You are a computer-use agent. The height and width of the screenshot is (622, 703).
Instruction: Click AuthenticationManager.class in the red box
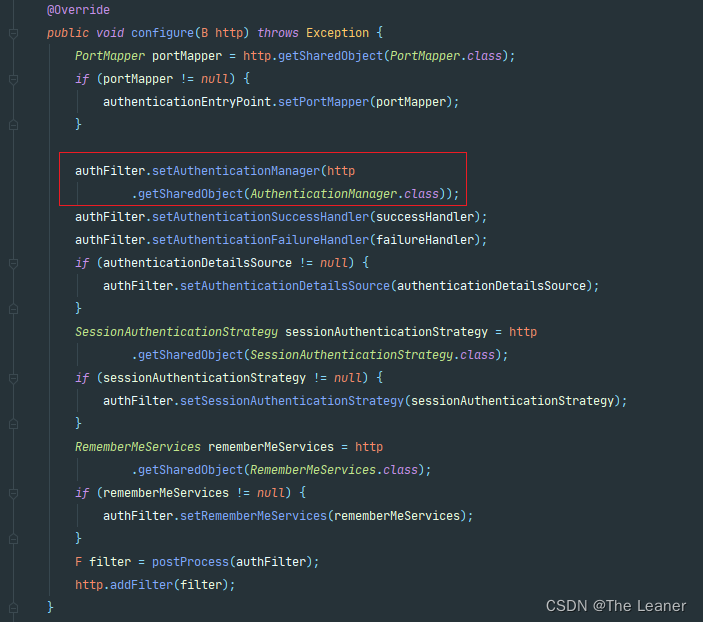344,194
